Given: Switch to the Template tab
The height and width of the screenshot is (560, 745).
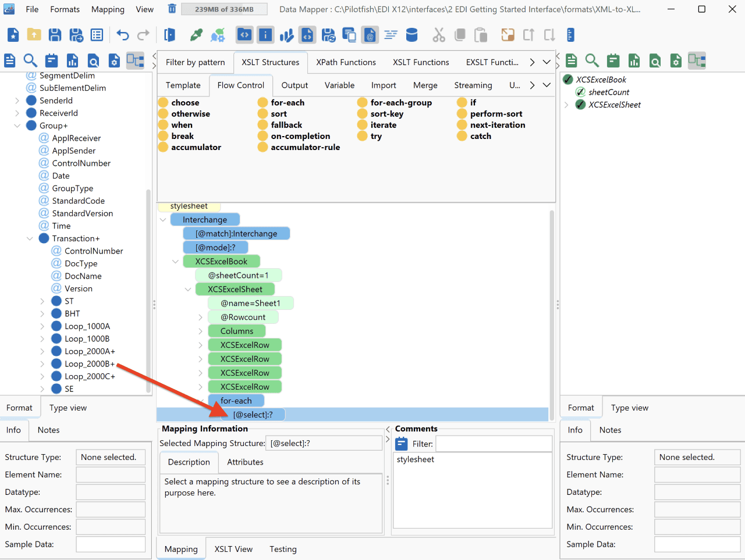Looking at the screenshot, I should tap(183, 85).
